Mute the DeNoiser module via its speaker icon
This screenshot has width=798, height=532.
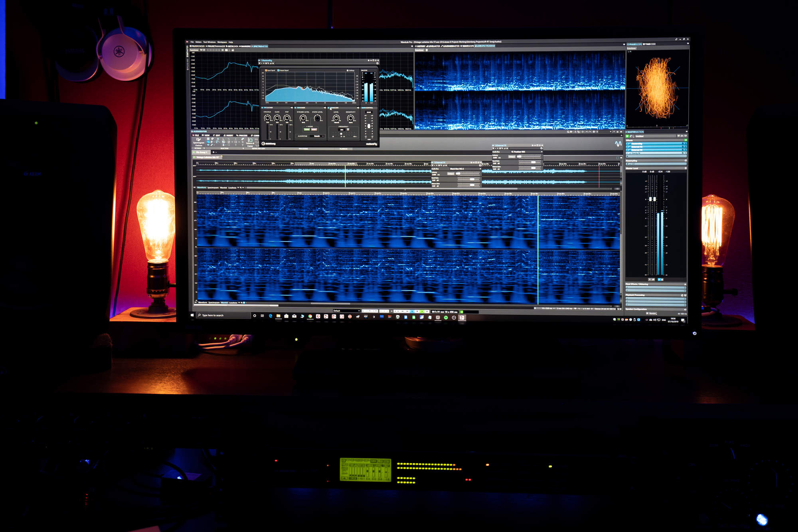pos(325,107)
